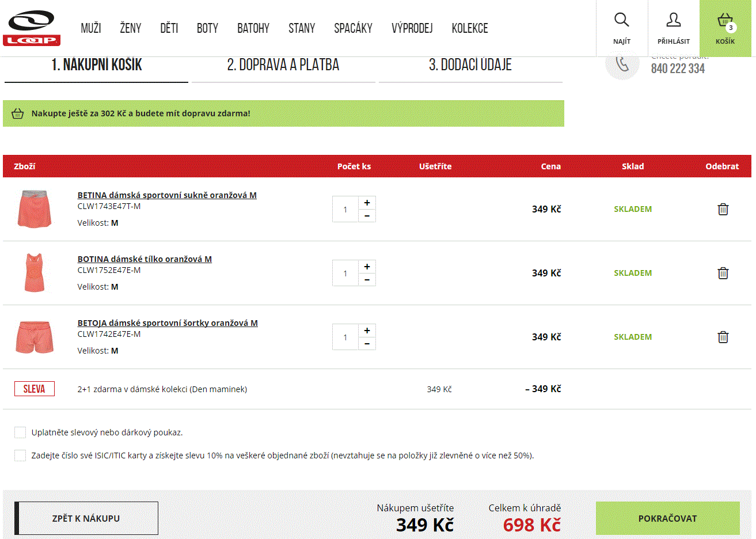Increase BETOJA šortky quantity with plus
Image resolution: width=756 pixels, height=539 pixels.
pyautogui.click(x=367, y=331)
